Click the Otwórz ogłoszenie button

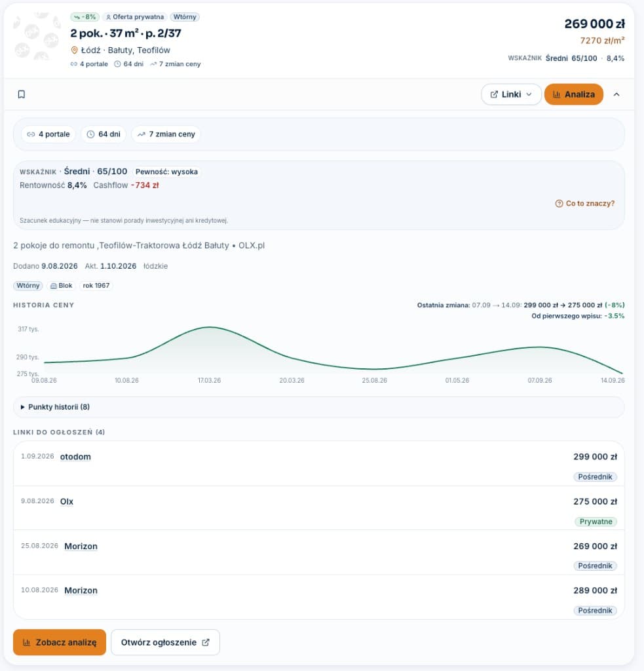pyautogui.click(x=165, y=642)
